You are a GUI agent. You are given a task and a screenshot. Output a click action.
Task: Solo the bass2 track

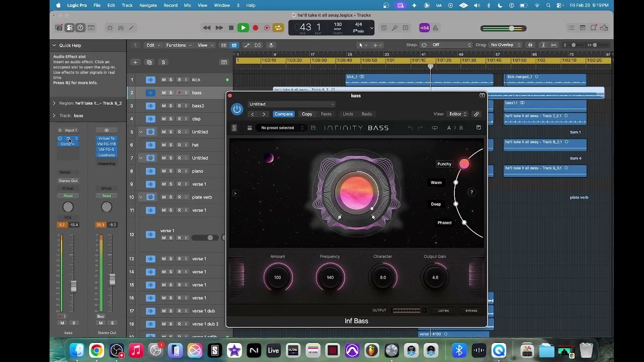[171, 106]
